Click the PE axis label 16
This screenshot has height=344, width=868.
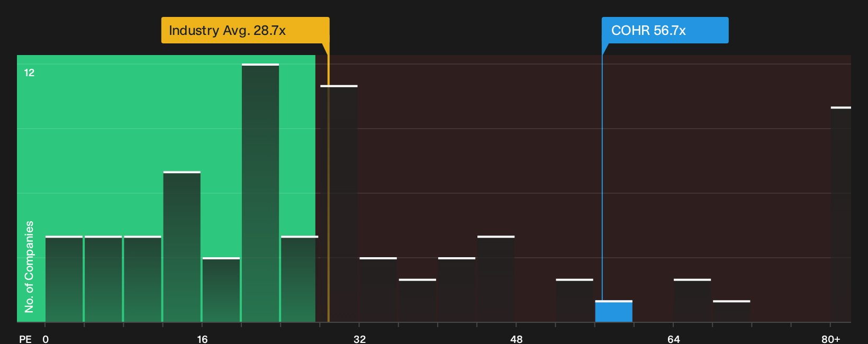202,339
